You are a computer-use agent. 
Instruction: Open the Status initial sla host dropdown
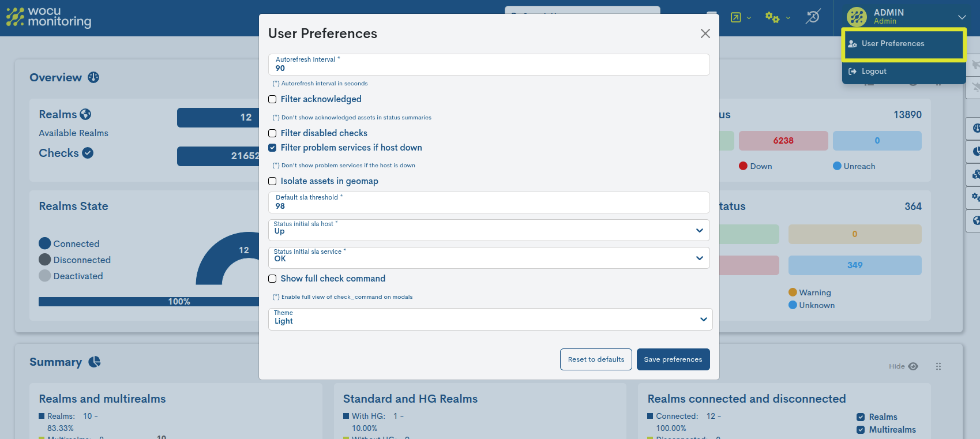489,230
